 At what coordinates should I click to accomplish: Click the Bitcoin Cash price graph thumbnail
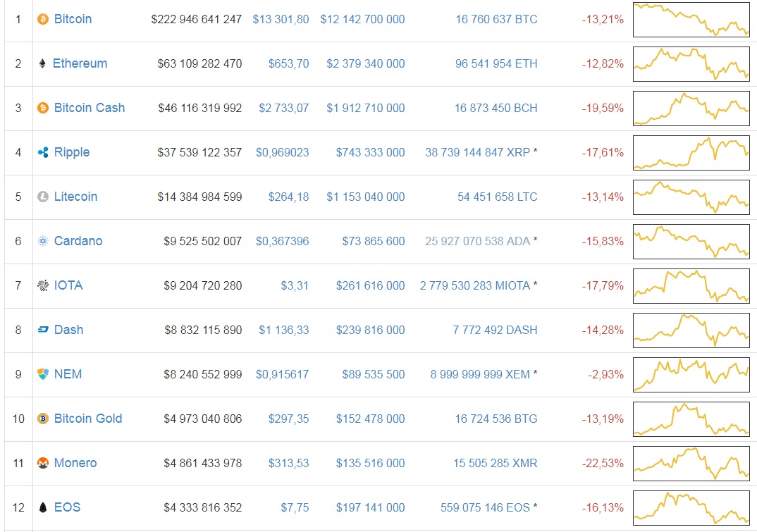691,108
